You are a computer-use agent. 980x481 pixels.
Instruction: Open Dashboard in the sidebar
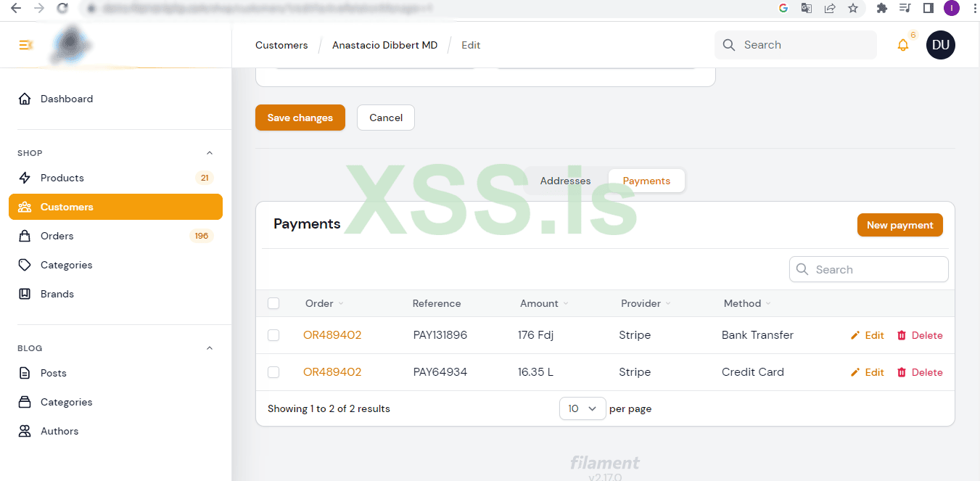[x=115, y=99]
